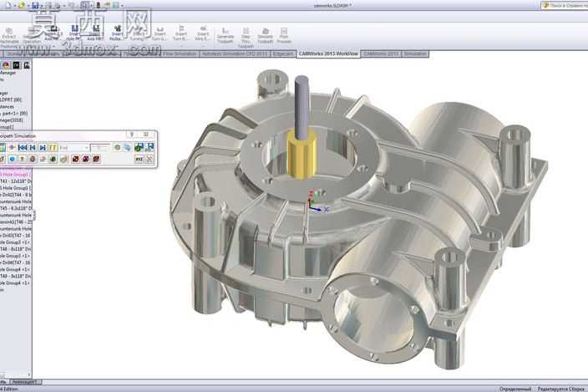Click Generate Operation Plan
The height and width of the screenshot is (392, 588).
tap(32, 37)
